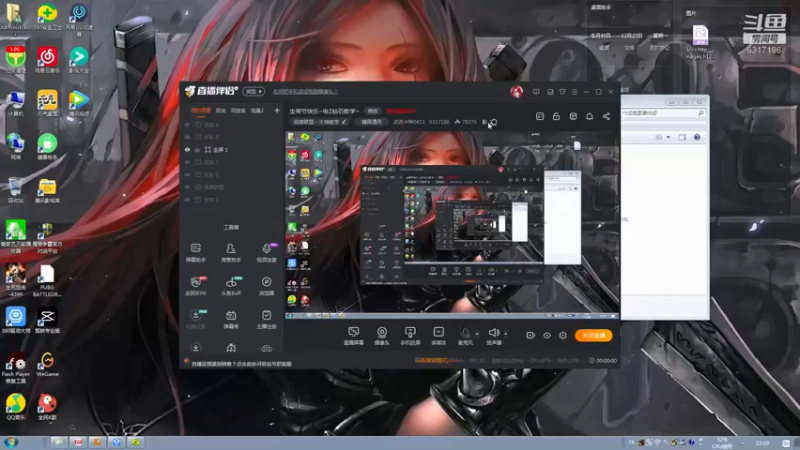Click the refresh icon next to the popularity count

[x=494, y=122]
